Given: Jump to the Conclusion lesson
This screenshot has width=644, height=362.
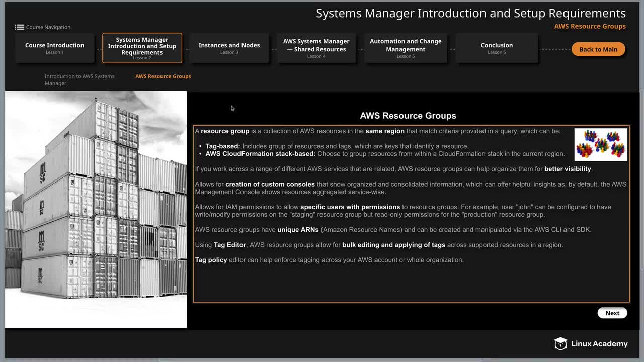Looking at the screenshot, I should pos(497,48).
